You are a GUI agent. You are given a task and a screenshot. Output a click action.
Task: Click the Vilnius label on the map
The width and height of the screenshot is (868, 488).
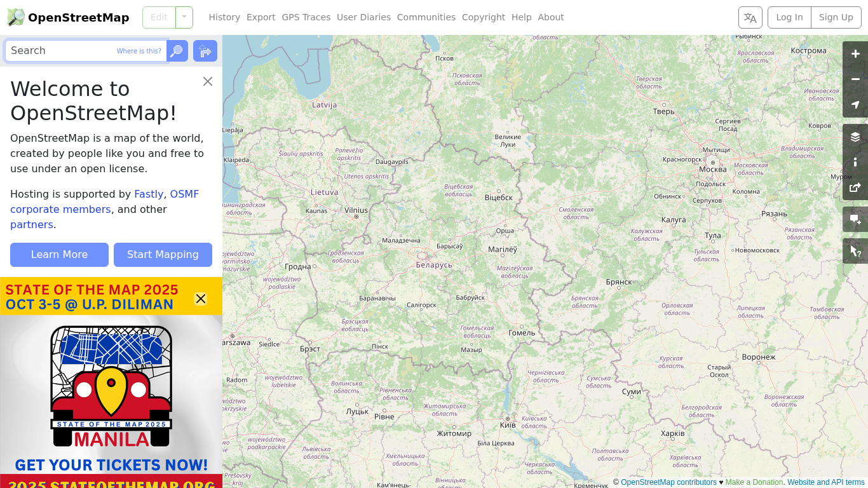pyautogui.click(x=356, y=210)
